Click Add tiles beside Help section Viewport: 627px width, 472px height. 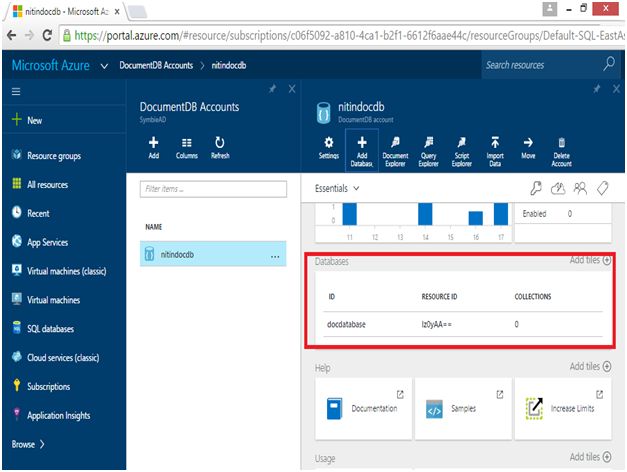pyautogui.click(x=590, y=366)
